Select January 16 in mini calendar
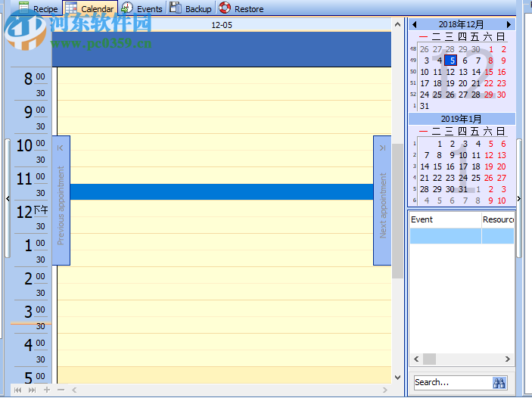The width and height of the screenshot is (532, 398). pos(450,166)
